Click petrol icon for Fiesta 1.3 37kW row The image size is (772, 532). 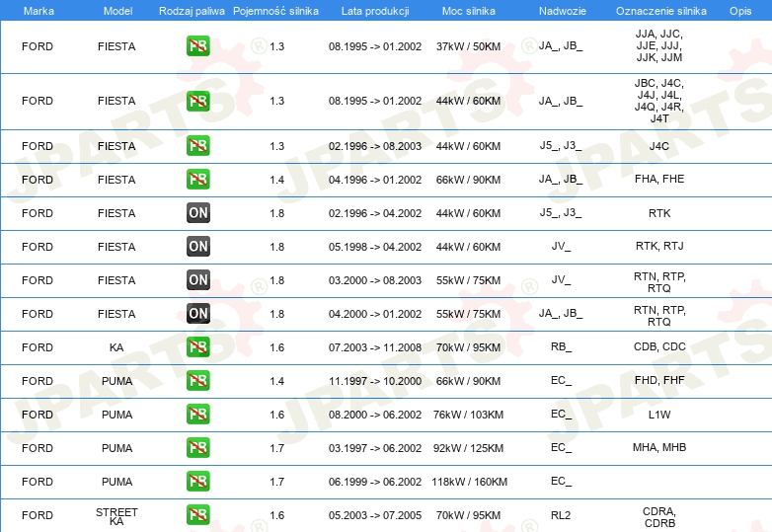click(197, 46)
